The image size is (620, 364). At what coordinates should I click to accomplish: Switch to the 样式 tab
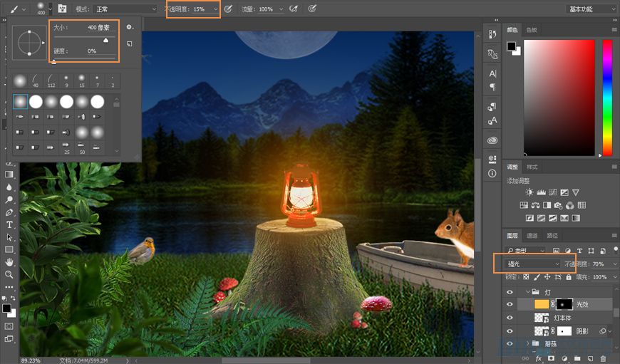coord(532,167)
